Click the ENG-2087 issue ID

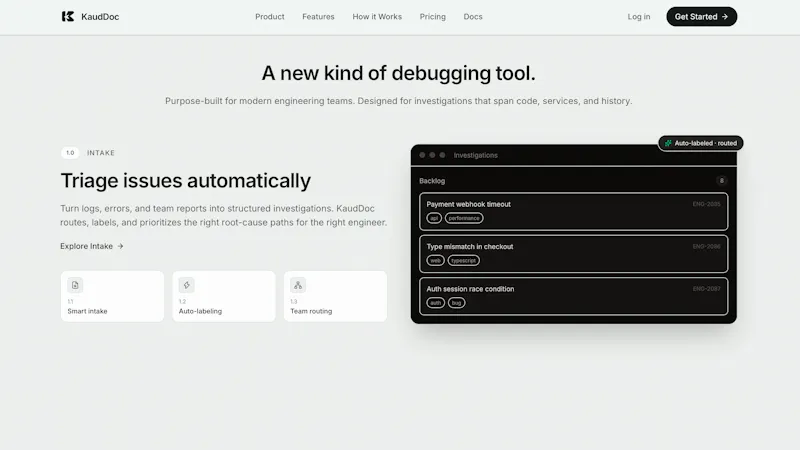707,289
